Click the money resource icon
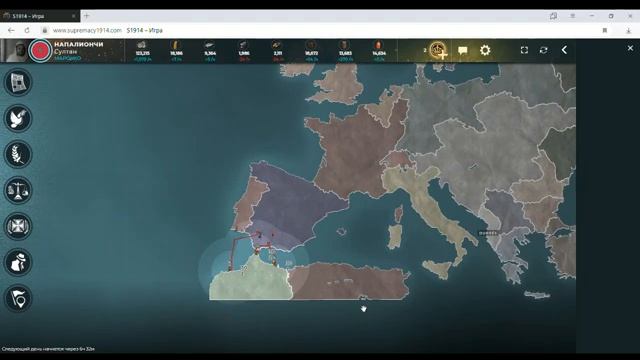This screenshot has width=640, height=360. (142, 44)
